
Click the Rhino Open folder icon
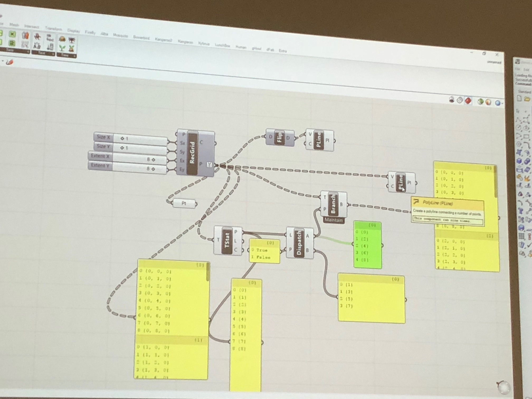[527, 99]
